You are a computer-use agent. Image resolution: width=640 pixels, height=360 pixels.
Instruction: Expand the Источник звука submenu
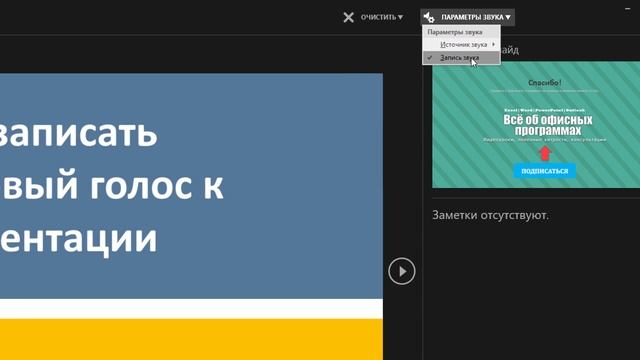click(462, 44)
